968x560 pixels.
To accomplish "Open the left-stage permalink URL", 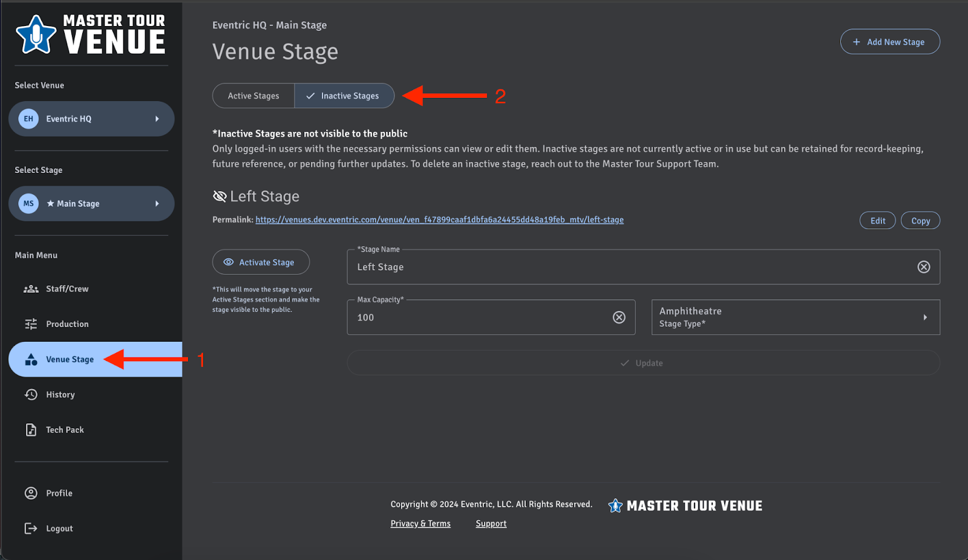I will 439,220.
